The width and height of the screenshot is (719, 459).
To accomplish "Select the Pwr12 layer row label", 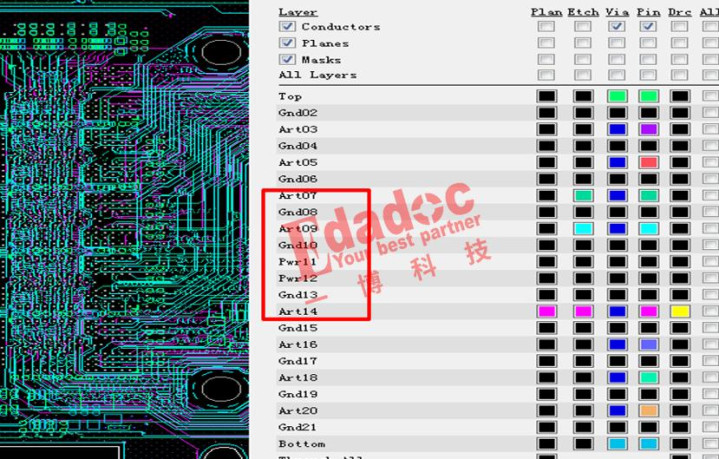I will (298, 278).
